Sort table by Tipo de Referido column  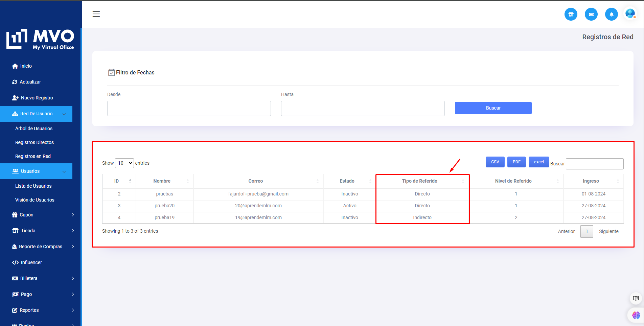(419, 181)
